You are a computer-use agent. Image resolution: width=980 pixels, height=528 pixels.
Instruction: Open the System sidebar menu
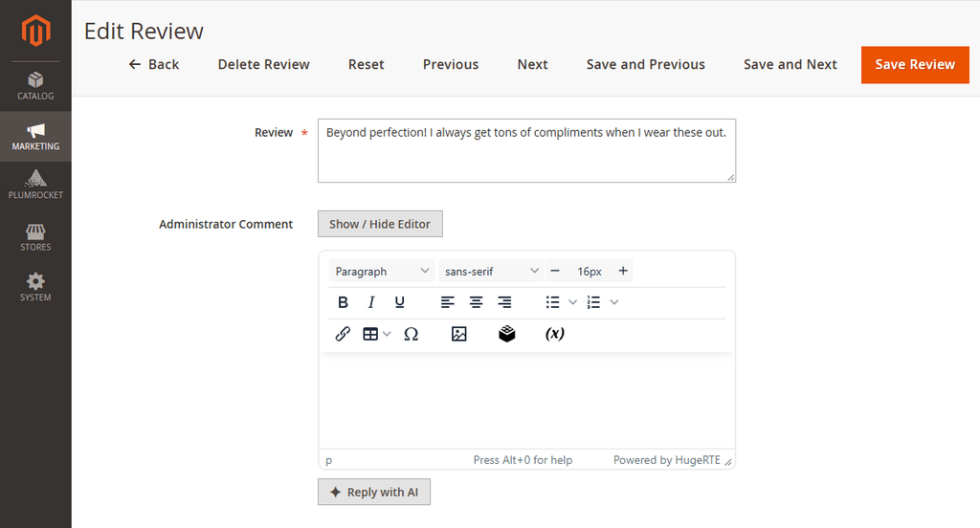tap(35, 287)
